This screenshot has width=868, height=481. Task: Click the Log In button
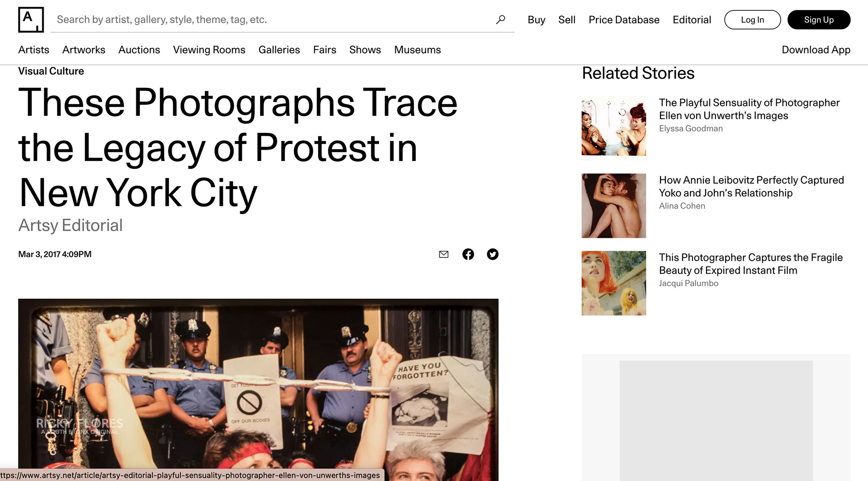752,20
